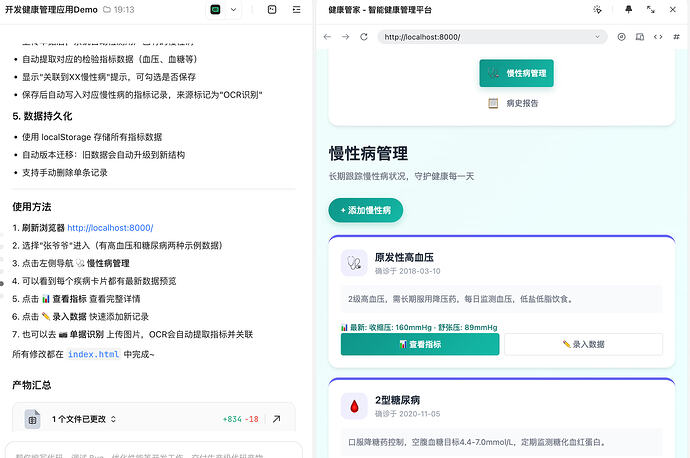690x458 pixels.
Task: Expand the dropdown chevron beside the green terminal icon
Action: pyautogui.click(x=233, y=10)
